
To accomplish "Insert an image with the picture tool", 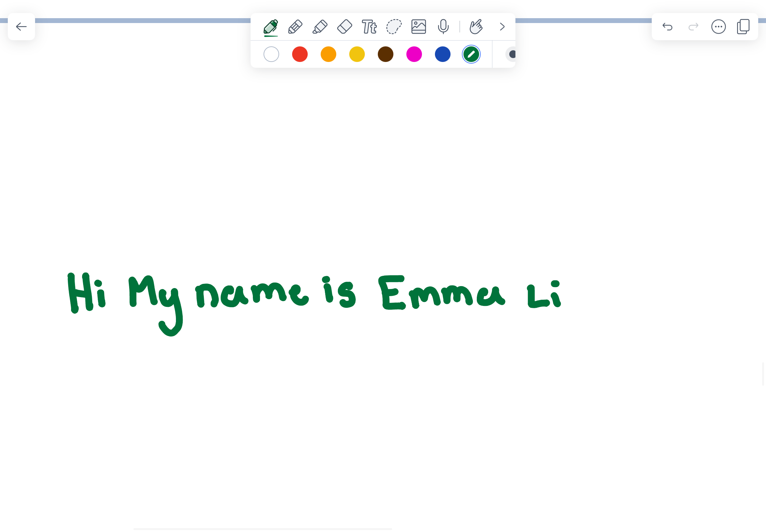I will point(418,27).
